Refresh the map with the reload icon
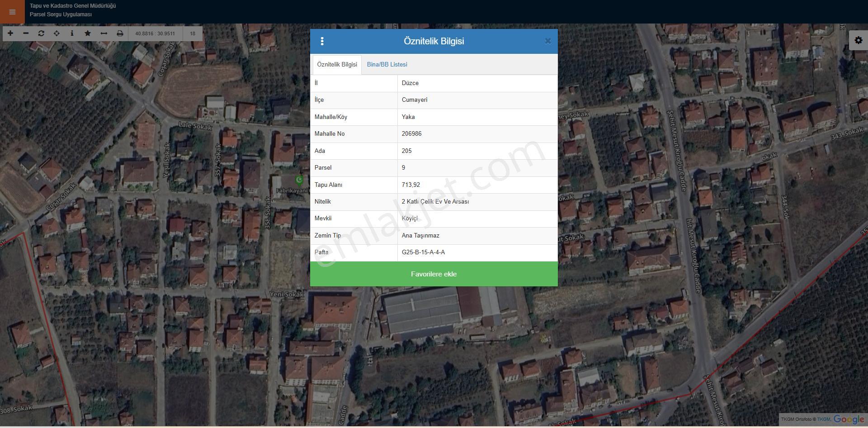This screenshot has width=868, height=428. click(x=41, y=33)
